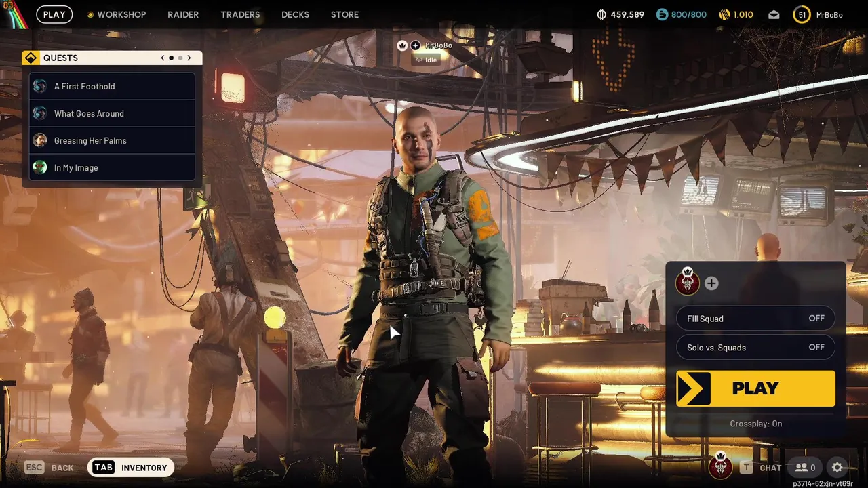
Task: Open the In My Image quest
Action: [x=112, y=167]
